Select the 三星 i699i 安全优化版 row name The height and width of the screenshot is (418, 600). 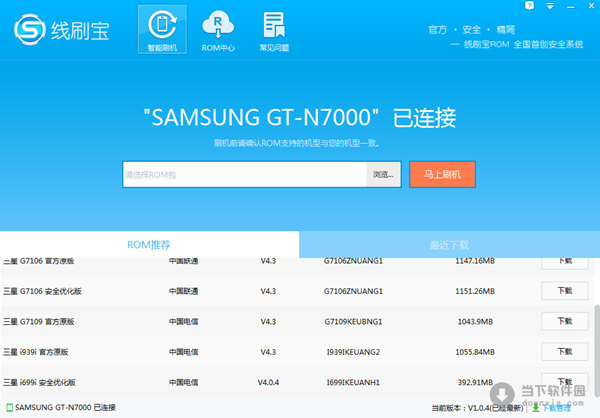tap(39, 382)
